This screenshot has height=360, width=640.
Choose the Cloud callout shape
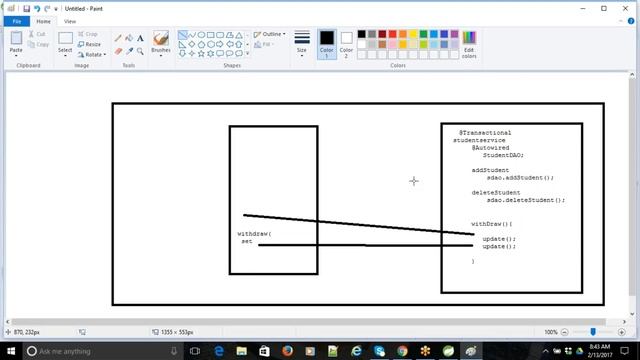click(x=239, y=53)
